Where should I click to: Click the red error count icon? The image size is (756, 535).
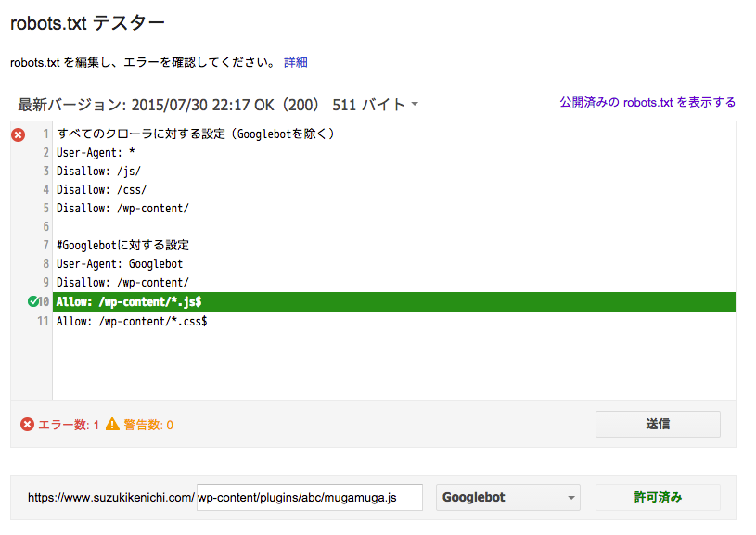pos(27,425)
